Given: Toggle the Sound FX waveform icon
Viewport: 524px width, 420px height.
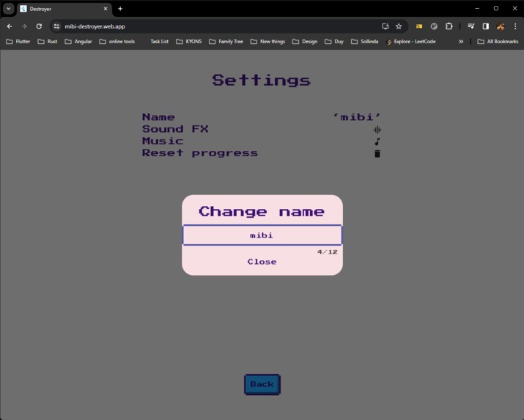Looking at the screenshot, I should click(377, 130).
